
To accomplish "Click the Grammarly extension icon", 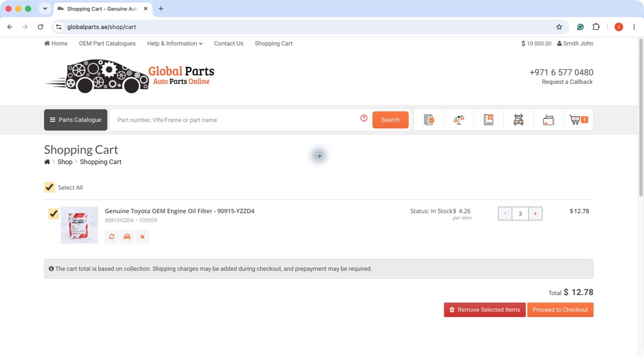I will pyautogui.click(x=580, y=27).
